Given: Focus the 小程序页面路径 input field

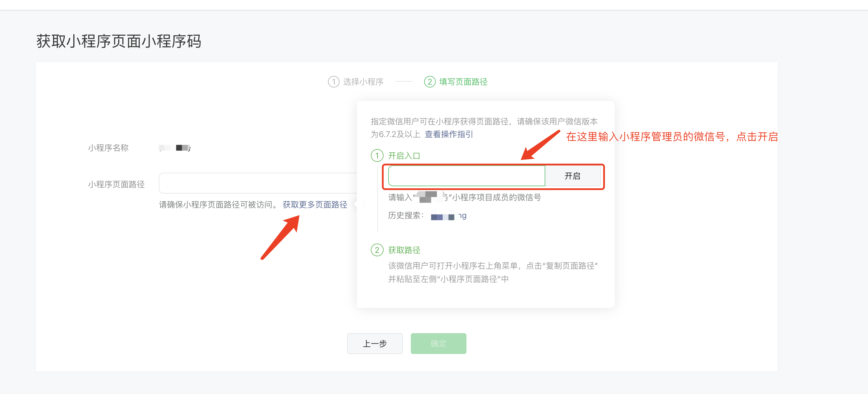Looking at the screenshot, I should 258,183.
